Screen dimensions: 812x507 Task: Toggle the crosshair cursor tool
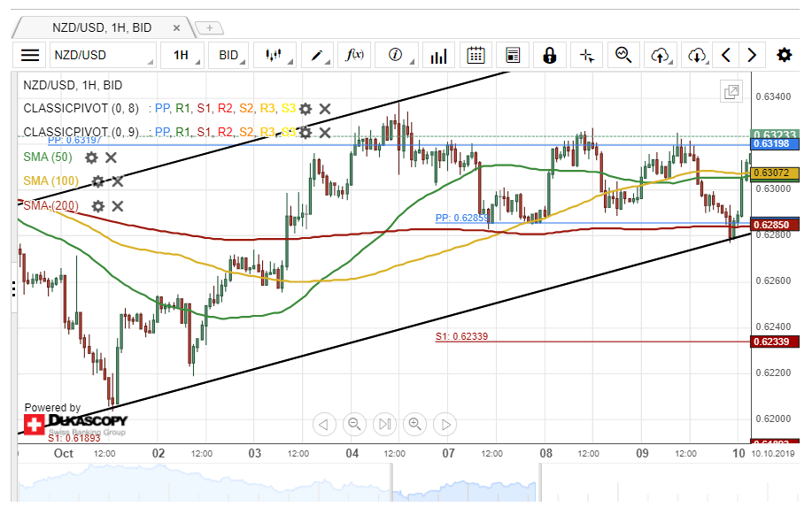[x=586, y=55]
